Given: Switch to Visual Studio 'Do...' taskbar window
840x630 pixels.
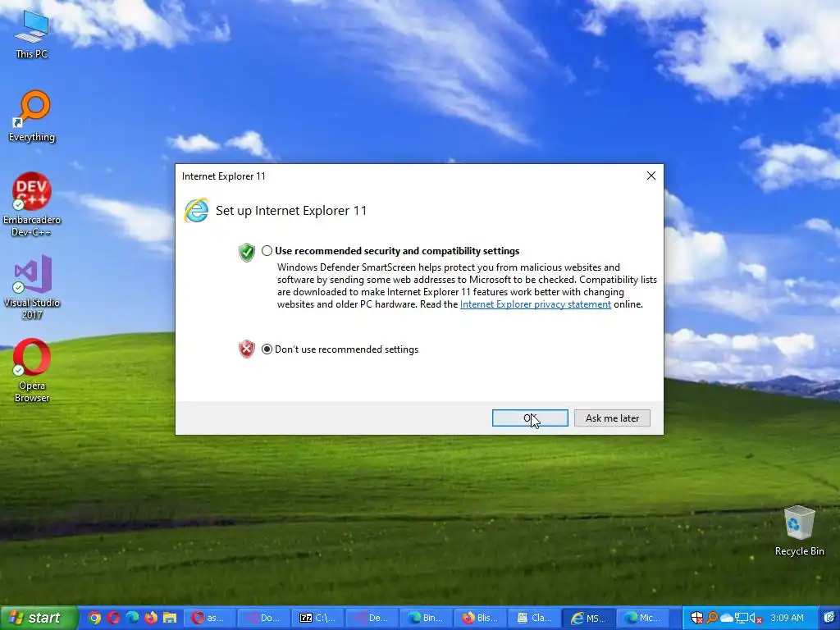Looking at the screenshot, I should click(x=264, y=618).
